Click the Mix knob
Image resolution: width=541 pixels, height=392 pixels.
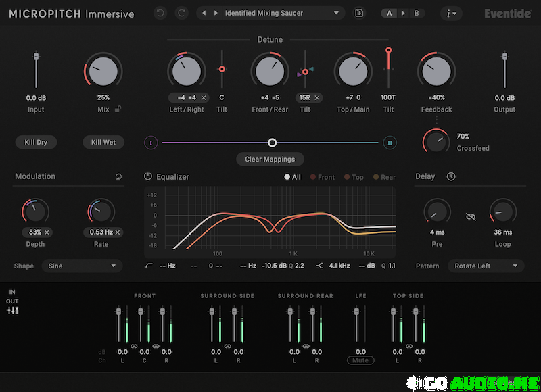(103, 71)
